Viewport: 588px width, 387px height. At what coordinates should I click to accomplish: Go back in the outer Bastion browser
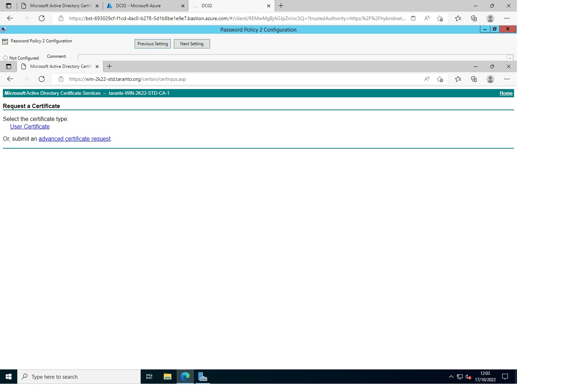(10, 18)
